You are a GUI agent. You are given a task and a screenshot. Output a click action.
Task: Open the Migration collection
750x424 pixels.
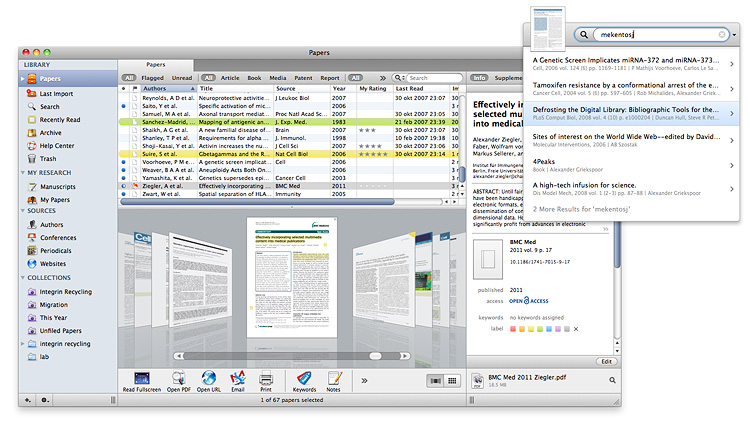click(53, 304)
